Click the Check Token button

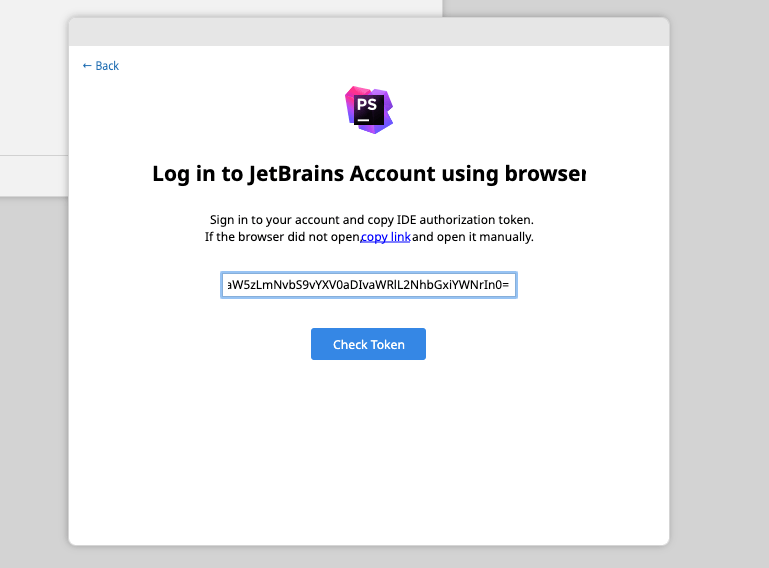[x=368, y=344]
